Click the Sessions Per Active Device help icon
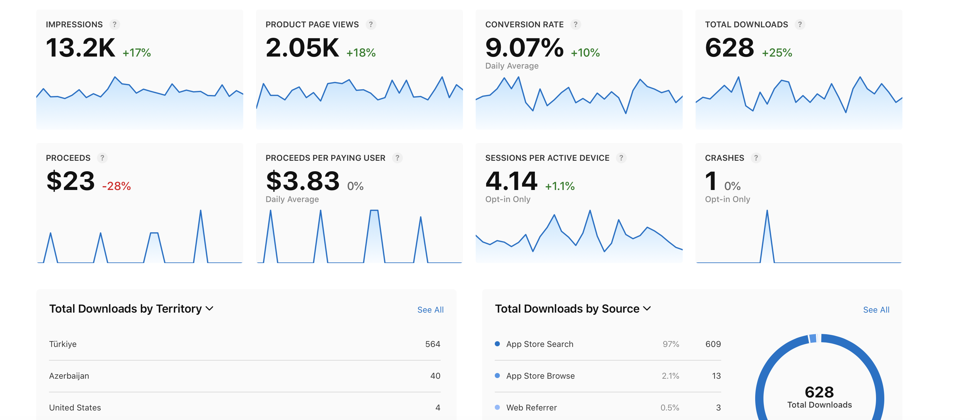Image resolution: width=980 pixels, height=420 pixels. pyautogui.click(x=621, y=158)
